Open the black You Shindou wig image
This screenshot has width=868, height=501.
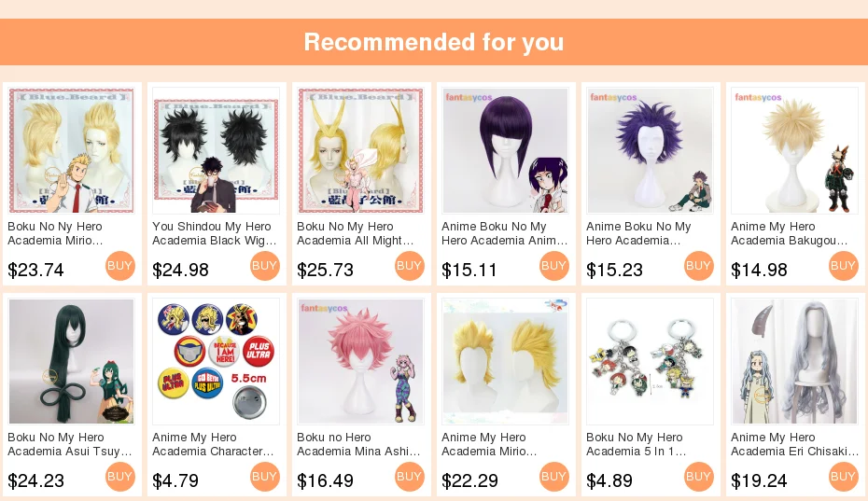tap(216, 150)
